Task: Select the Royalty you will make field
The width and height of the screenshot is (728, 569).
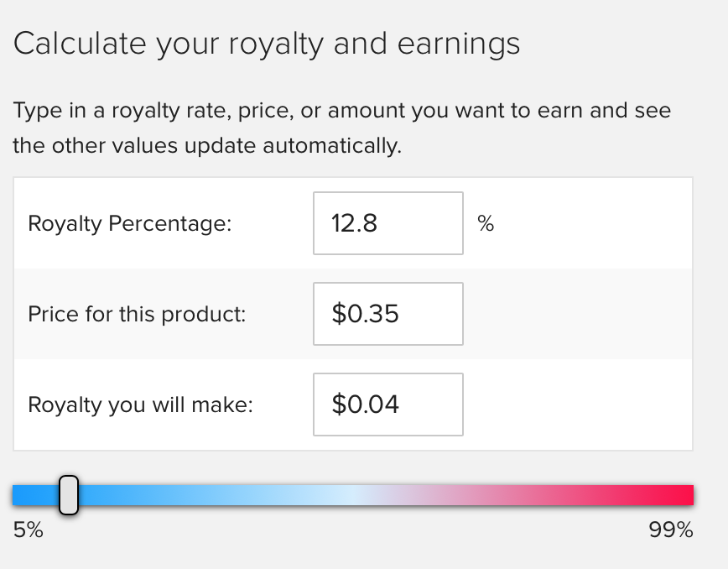Action: (388, 405)
